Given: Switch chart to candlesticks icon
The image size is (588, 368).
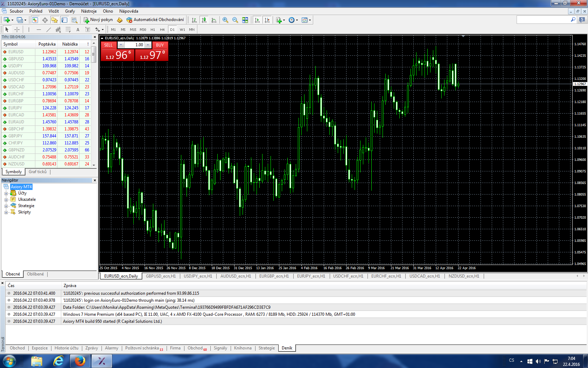Looking at the screenshot, I should pos(204,20).
